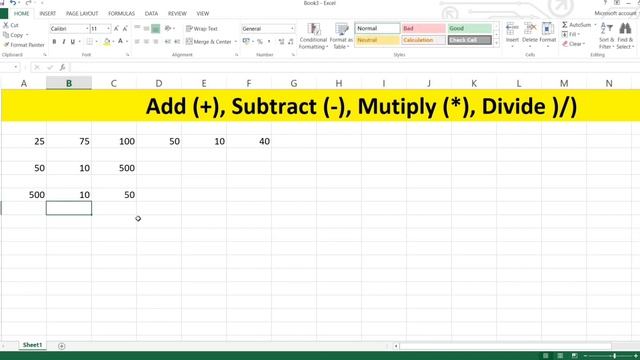Open the HOME ribbon tab
Viewport: 640px width, 360px height.
pos(22,13)
